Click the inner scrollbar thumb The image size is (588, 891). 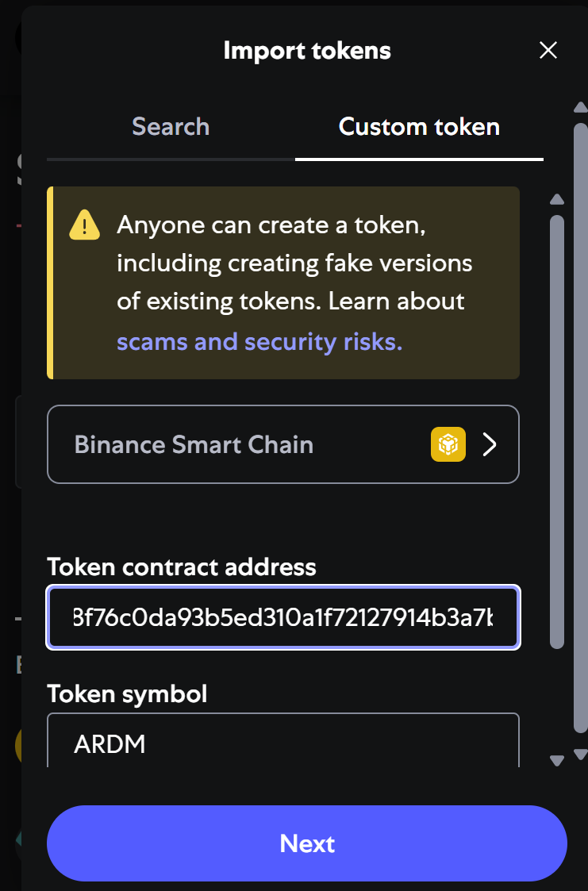tap(557, 428)
